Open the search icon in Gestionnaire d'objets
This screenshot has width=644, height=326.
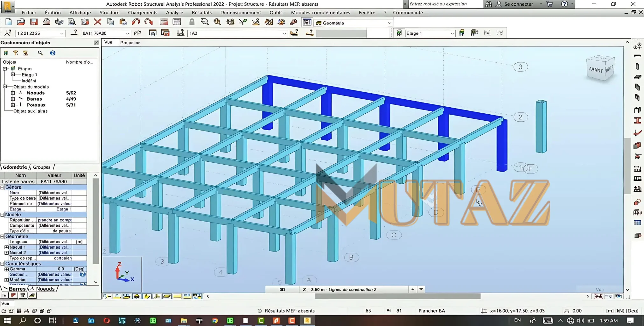[40, 53]
